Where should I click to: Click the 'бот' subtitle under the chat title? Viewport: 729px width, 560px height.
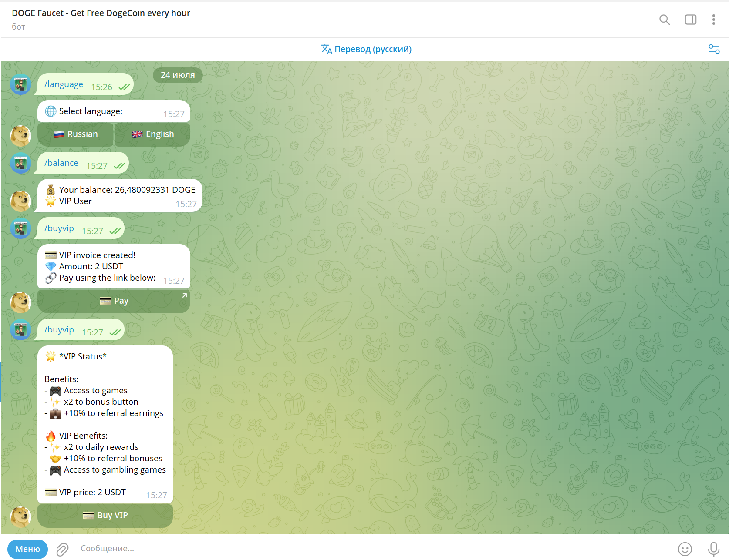pyautogui.click(x=18, y=27)
